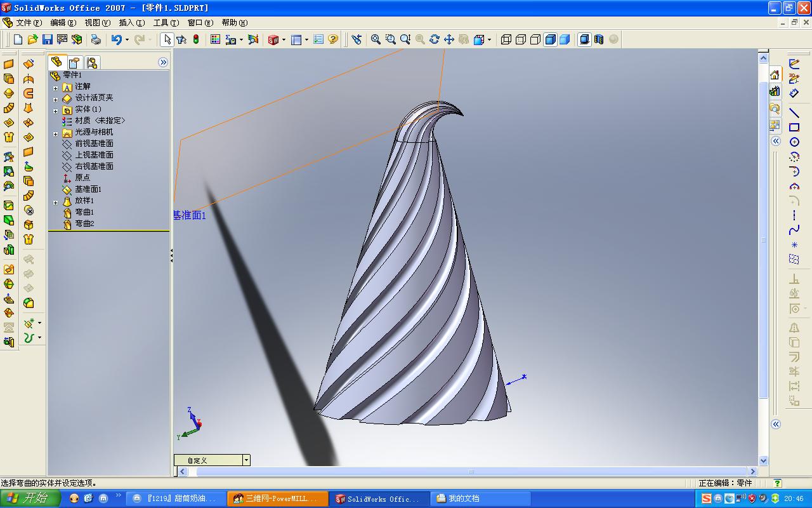The image size is (812, 508).
Task: Select 前视基准面 in the feature tree
Action: [95, 144]
